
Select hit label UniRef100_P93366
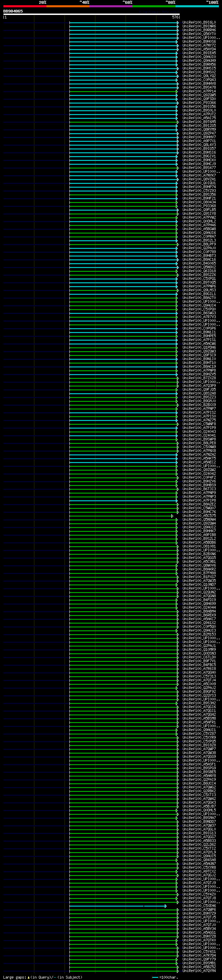pos(199,103)
